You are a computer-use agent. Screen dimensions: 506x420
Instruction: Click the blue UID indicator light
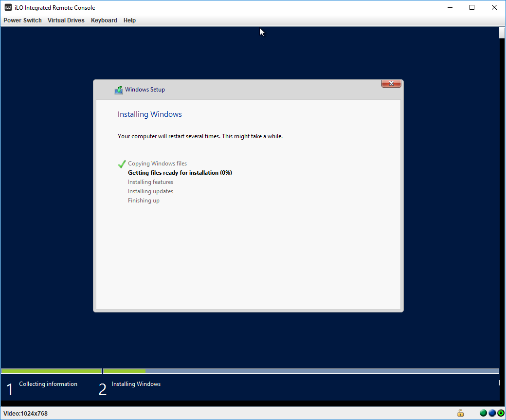[492, 413]
